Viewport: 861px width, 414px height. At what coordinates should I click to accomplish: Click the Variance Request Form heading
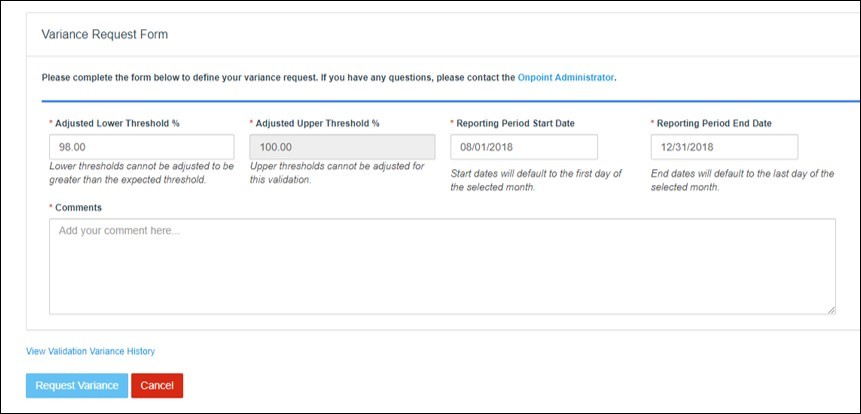105,34
